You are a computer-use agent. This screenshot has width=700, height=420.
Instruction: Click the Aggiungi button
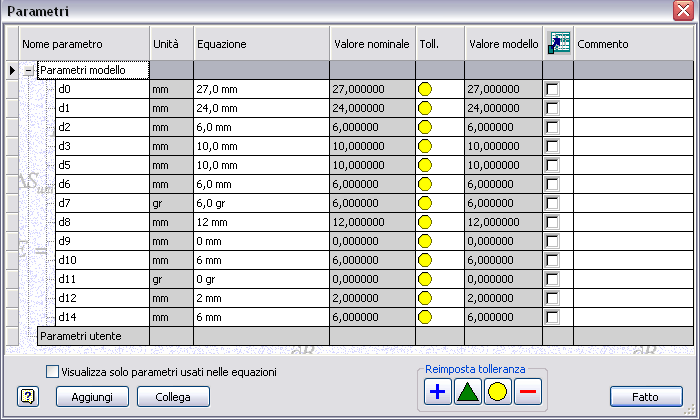(92, 396)
